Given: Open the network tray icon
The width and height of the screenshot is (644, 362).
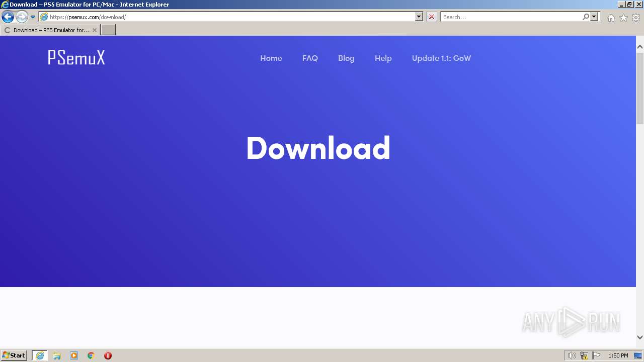Looking at the screenshot, I should pos(584,355).
